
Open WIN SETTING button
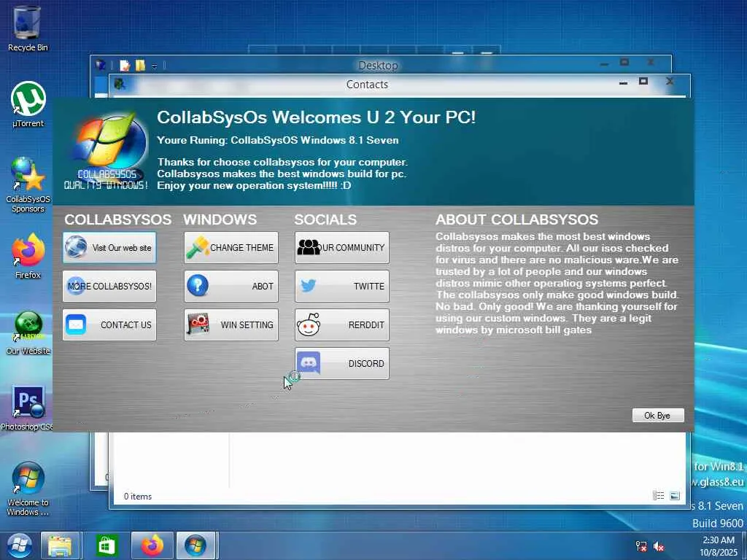click(231, 324)
